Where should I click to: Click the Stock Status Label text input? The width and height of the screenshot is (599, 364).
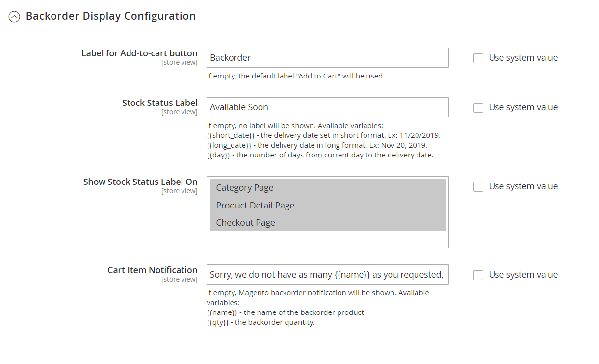pos(327,107)
